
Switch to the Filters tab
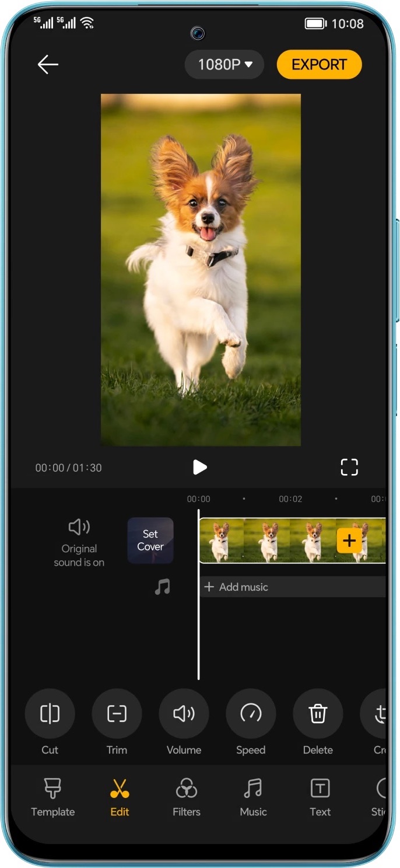[187, 797]
